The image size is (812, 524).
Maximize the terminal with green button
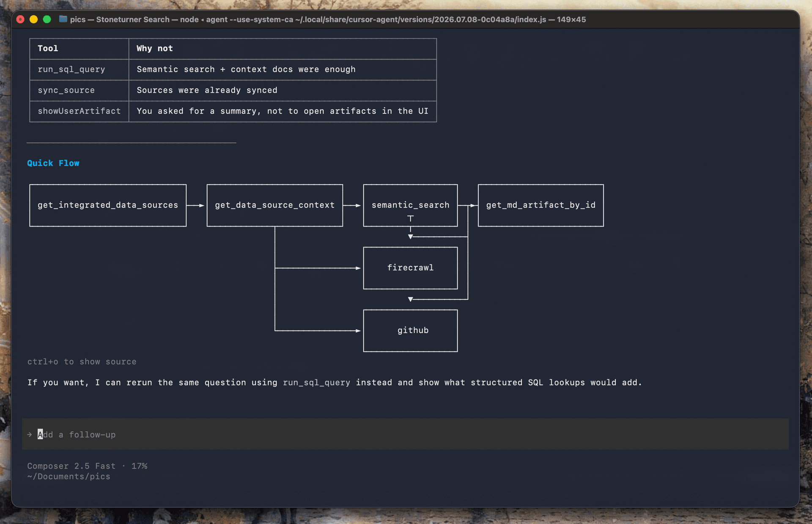(47, 19)
